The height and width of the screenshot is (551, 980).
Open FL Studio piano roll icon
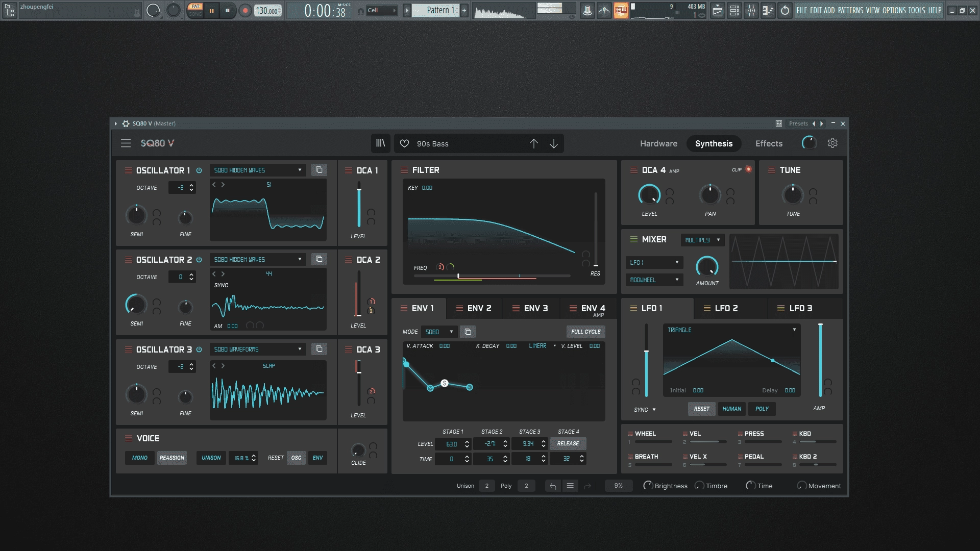pyautogui.click(x=768, y=10)
